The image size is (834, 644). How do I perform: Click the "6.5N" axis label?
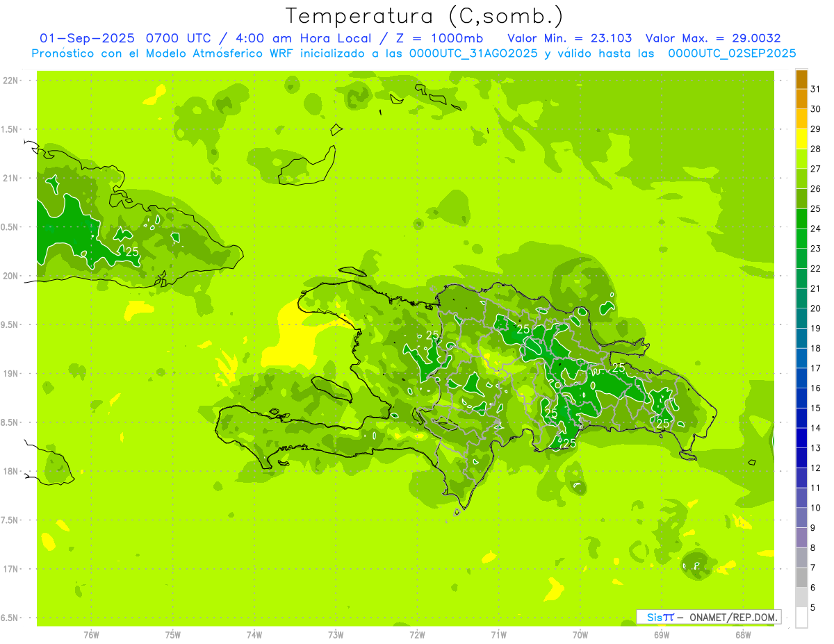pyautogui.click(x=10, y=618)
